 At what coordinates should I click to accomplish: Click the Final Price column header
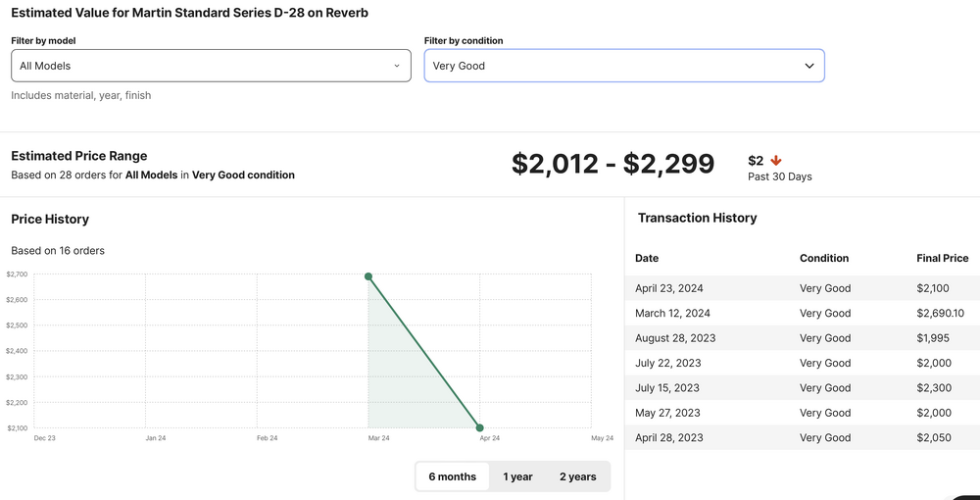[942, 258]
